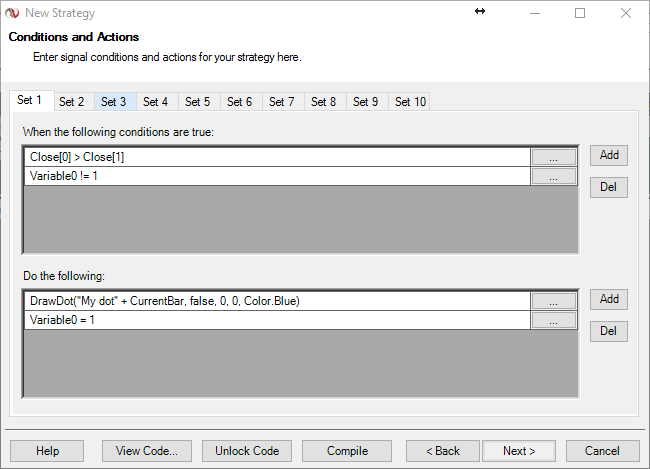The height and width of the screenshot is (469, 650).
Task: Click the NinjaTrader icon in title bar
Action: point(12,13)
